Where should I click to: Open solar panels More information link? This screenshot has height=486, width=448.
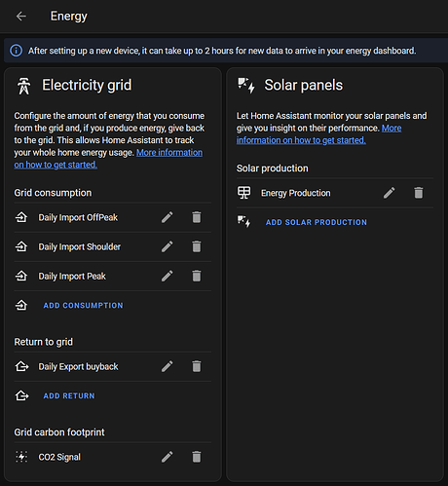(x=318, y=134)
